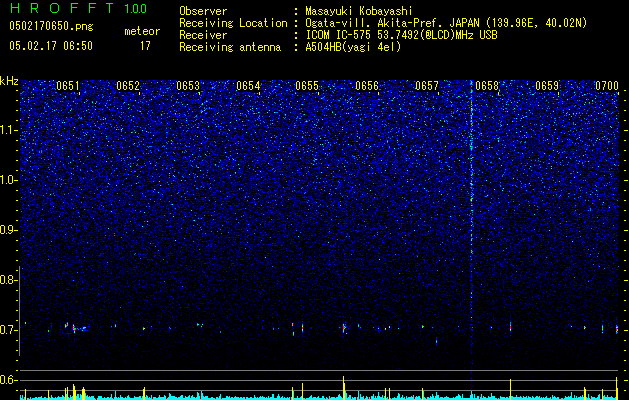This screenshot has height=400, width=629.
Task: Click the 0656 time marker
Action: coord(367,86)
